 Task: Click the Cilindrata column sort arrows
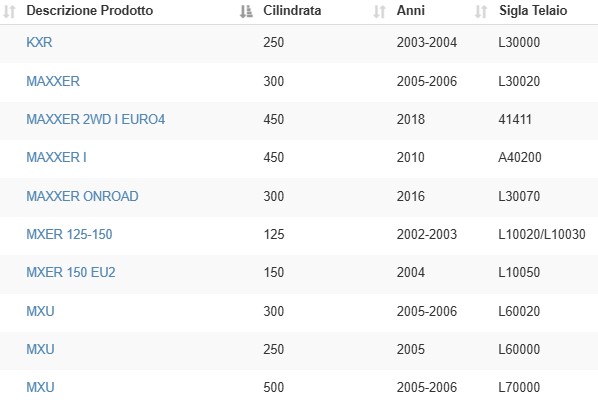tap(379, 11)
